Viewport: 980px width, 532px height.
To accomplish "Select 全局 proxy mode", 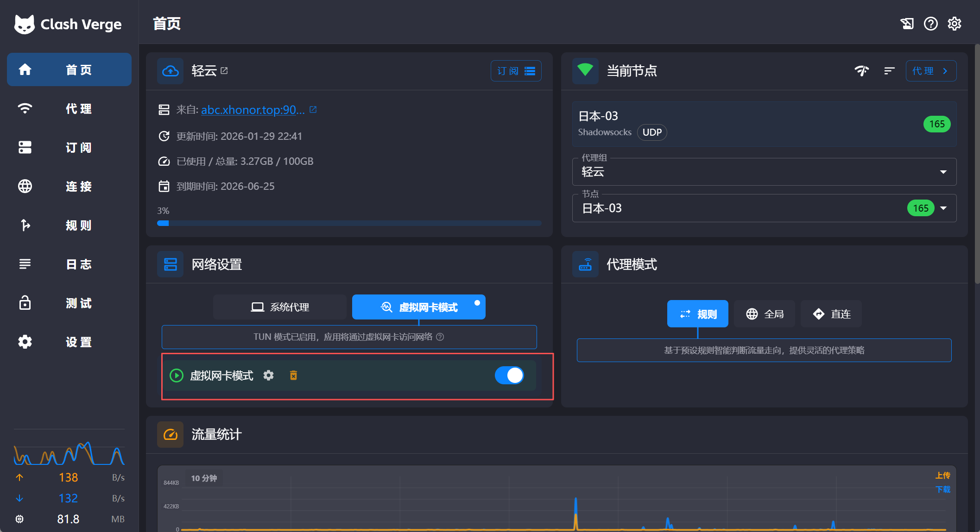I will tap(764, 313).
